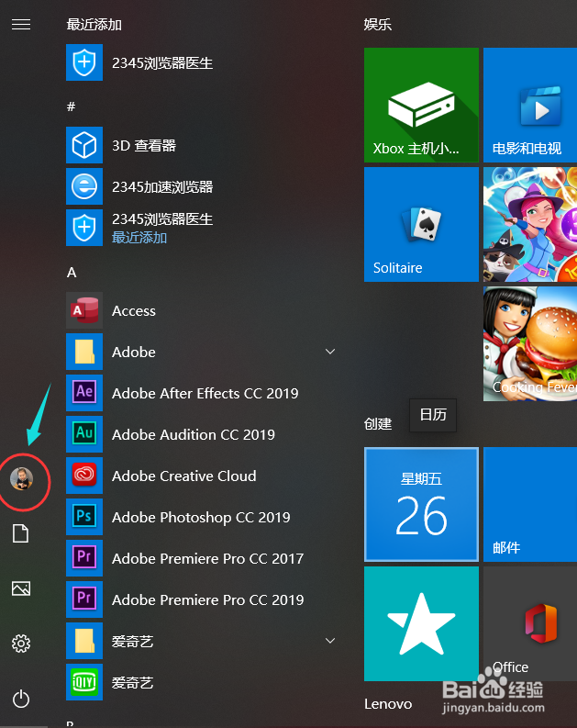
Task: Open the bubble witch game tile
Action: 530,224
